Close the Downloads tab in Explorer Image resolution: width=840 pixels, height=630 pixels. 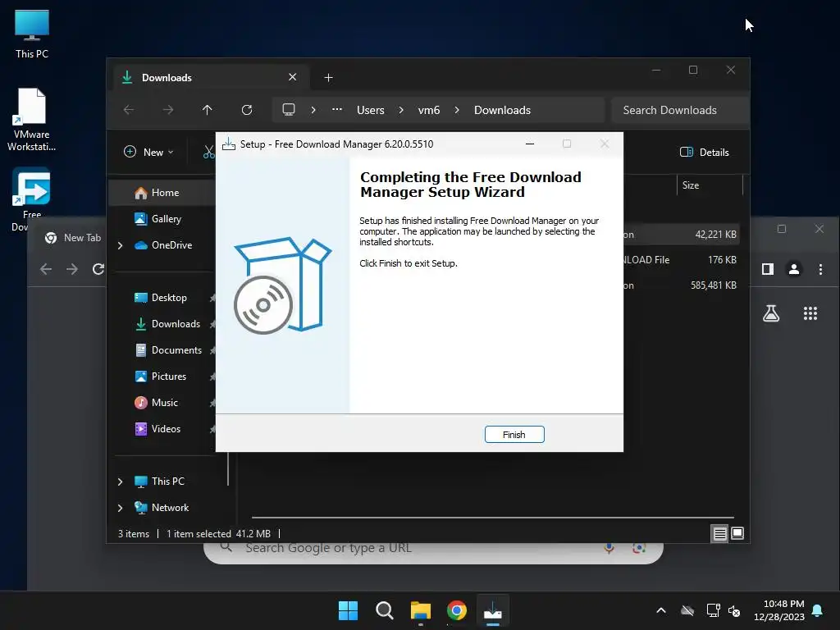click(x=293, y=77)
